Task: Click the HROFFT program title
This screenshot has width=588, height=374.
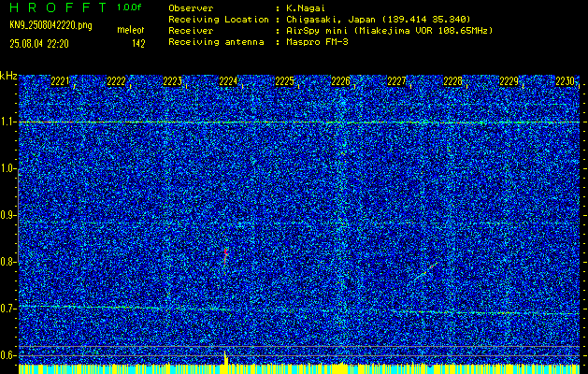Action: pos(59,7)
